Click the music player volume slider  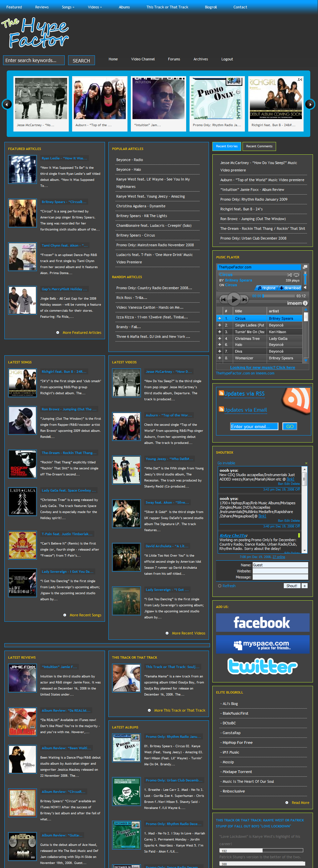click(x=305, y=278)
